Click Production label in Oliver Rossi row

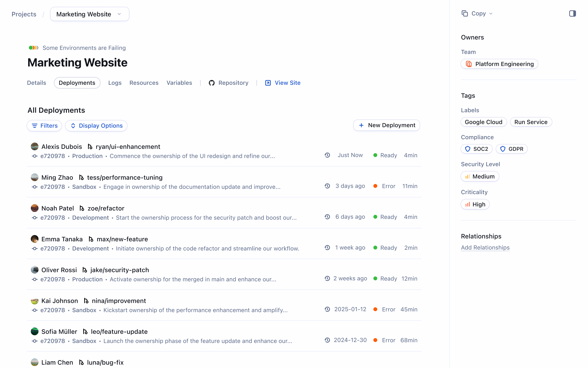point(87,279)
